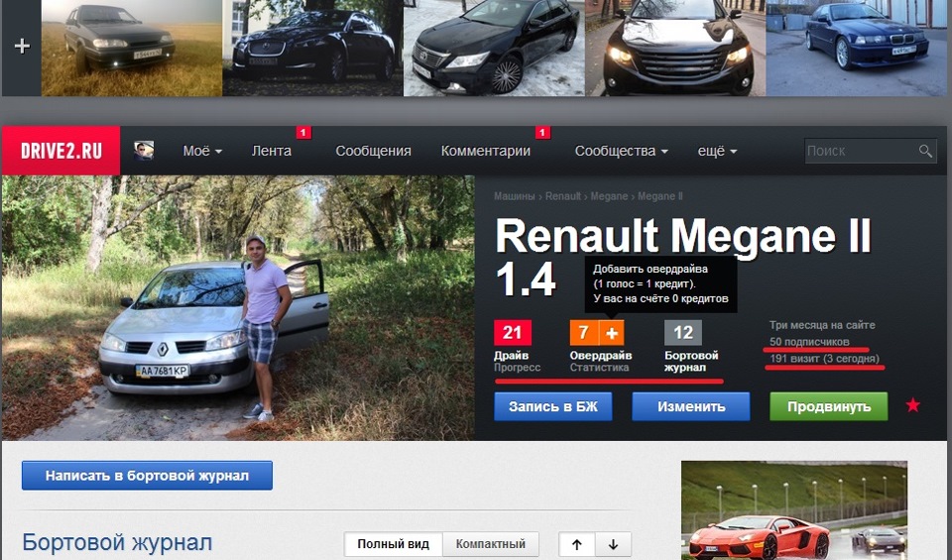Click the red star favorite icon

coord(912,405)
